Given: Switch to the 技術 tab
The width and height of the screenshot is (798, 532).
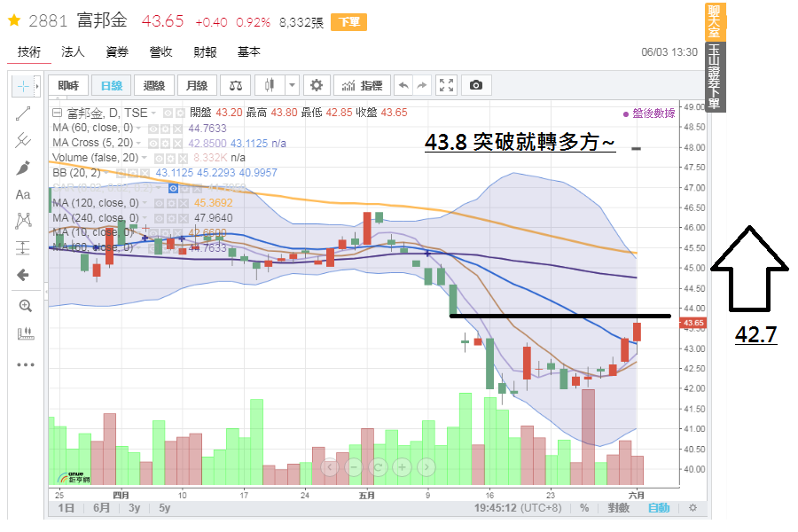Looking at the screenshot, I should 29,51.
